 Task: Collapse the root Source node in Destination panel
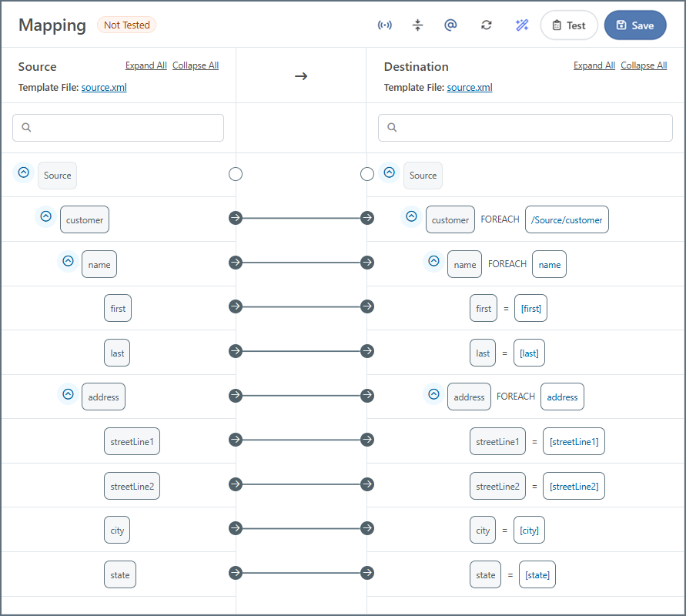click(390, 173)
